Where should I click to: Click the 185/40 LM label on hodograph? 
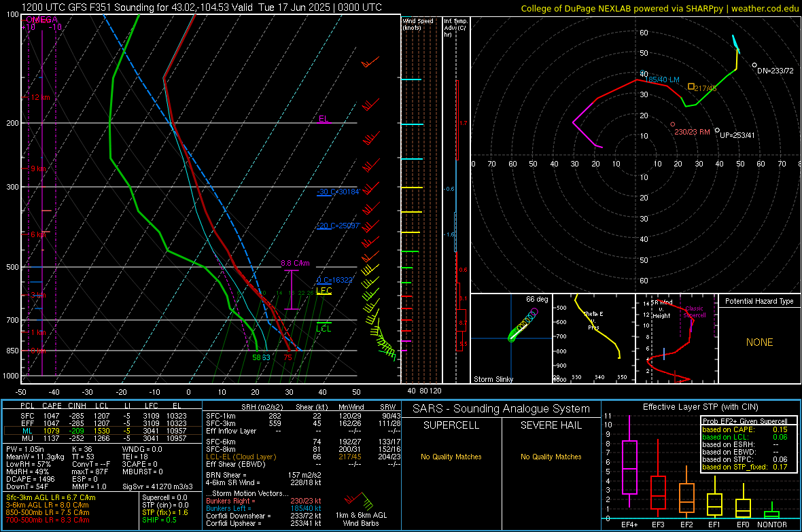(662, 79)
